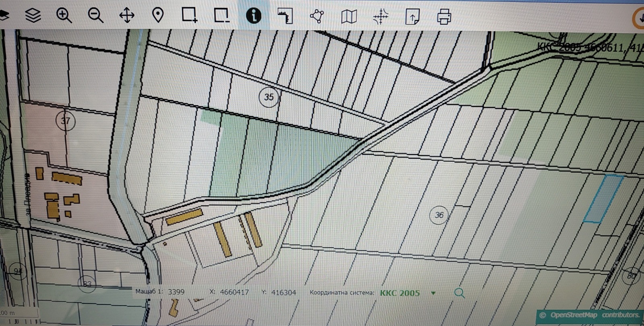Select the blue highlighted parcel
The height and width of the screenshot is (326, 644).
[x=603, y=198]
